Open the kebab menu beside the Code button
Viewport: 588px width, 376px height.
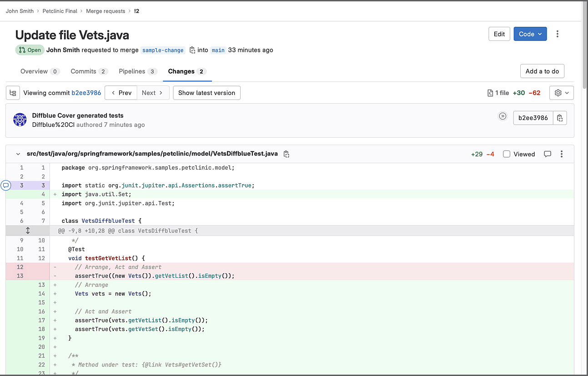[558, 34]
